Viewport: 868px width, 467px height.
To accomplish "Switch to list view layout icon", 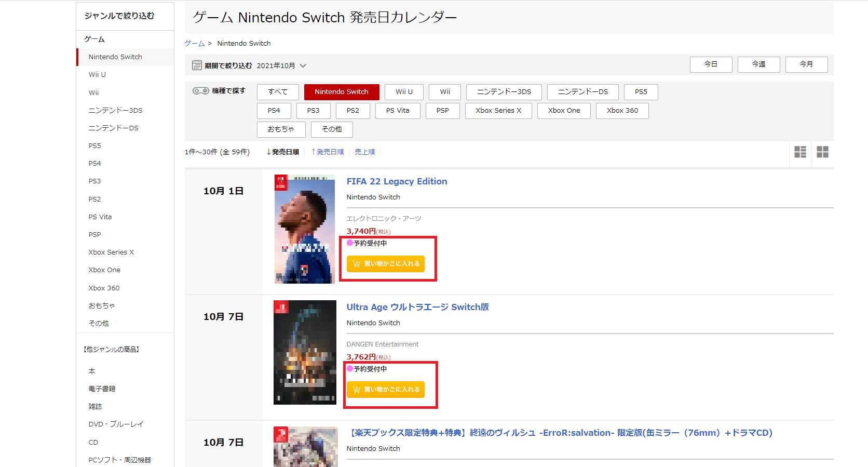I will [800, 152].
